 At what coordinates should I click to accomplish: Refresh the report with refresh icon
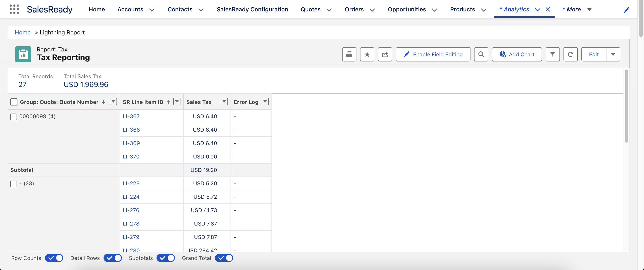point(570,54)
